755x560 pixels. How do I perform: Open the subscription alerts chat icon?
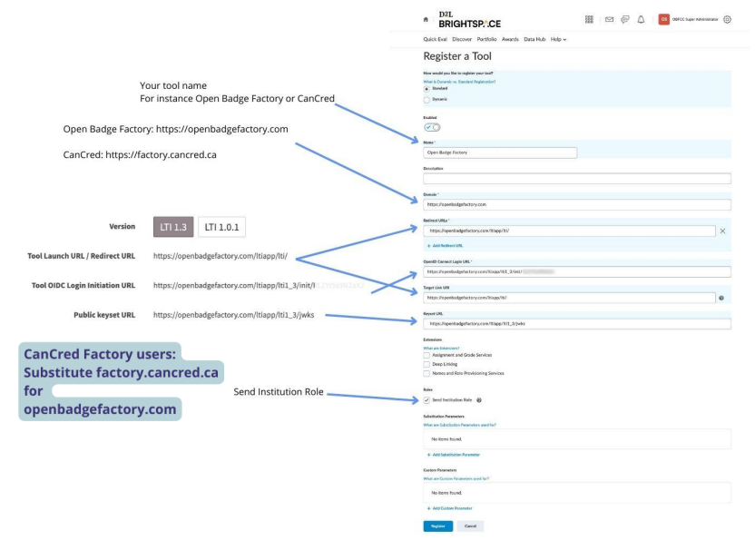(x=625, y=19)
